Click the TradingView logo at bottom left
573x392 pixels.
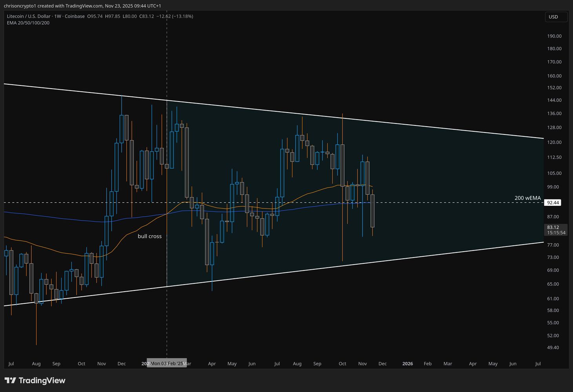tap(35, 380)
